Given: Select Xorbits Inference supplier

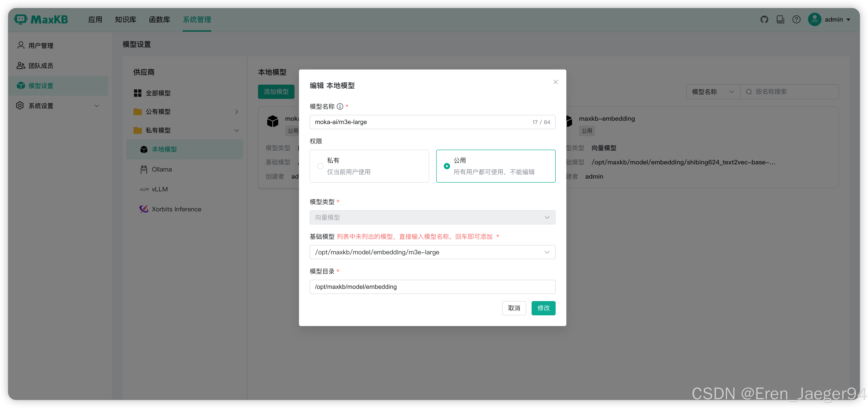Looking at the screenshot, I should coord(184,209).
